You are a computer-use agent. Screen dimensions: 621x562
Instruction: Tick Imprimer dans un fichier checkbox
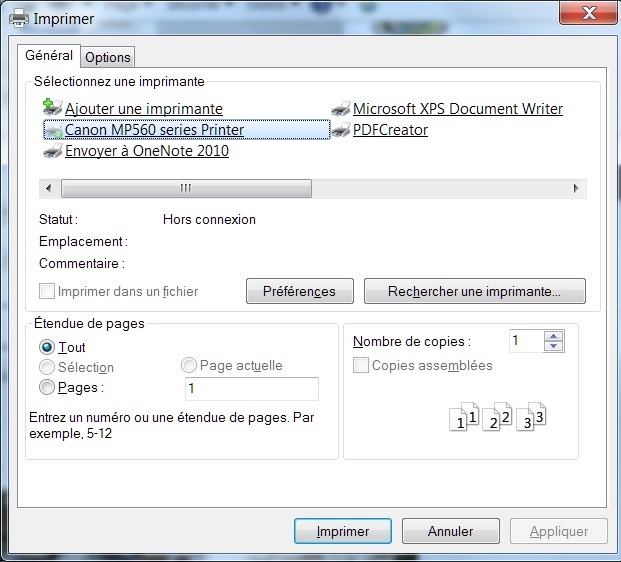click(47, 291)
